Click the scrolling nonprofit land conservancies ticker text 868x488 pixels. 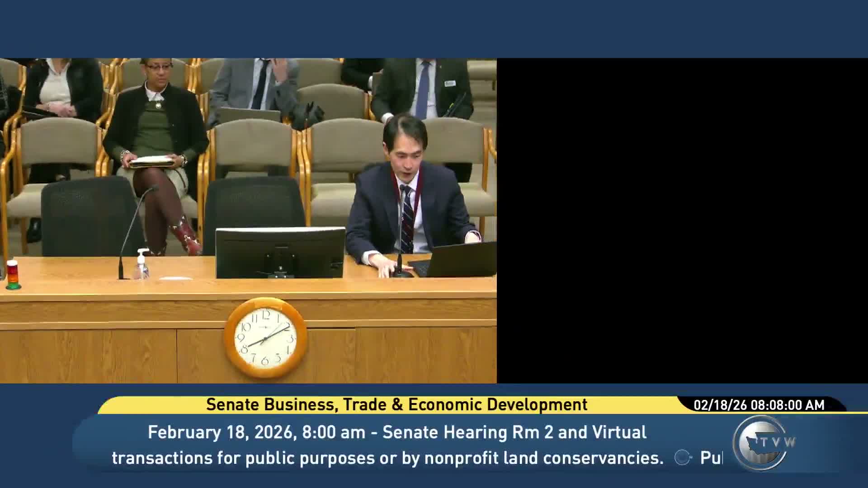click(387, 458)
